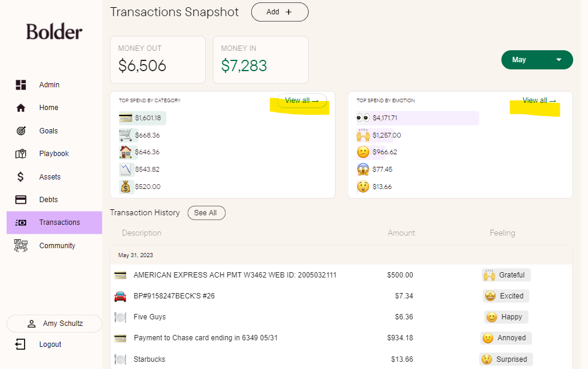Viewport: 588px width, 369px height.
Task: Open the Playbook menu item
Action: click(54, 154)
